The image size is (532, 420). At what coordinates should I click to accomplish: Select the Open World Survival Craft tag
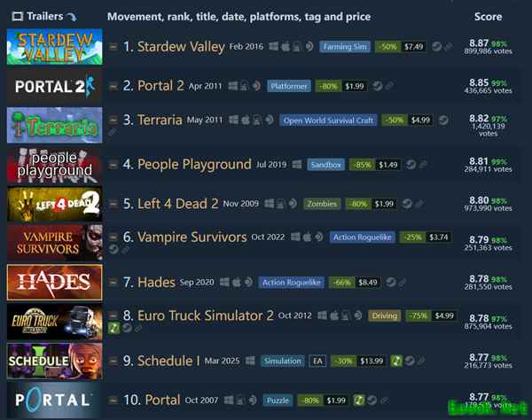click(328, 121)
